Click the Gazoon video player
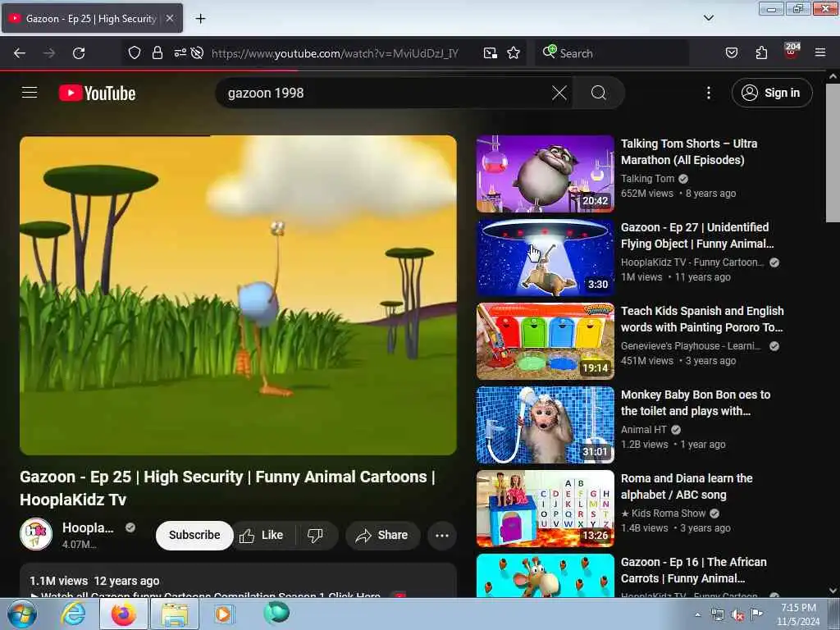Screen dimensions: 840x630 (238, 295)
